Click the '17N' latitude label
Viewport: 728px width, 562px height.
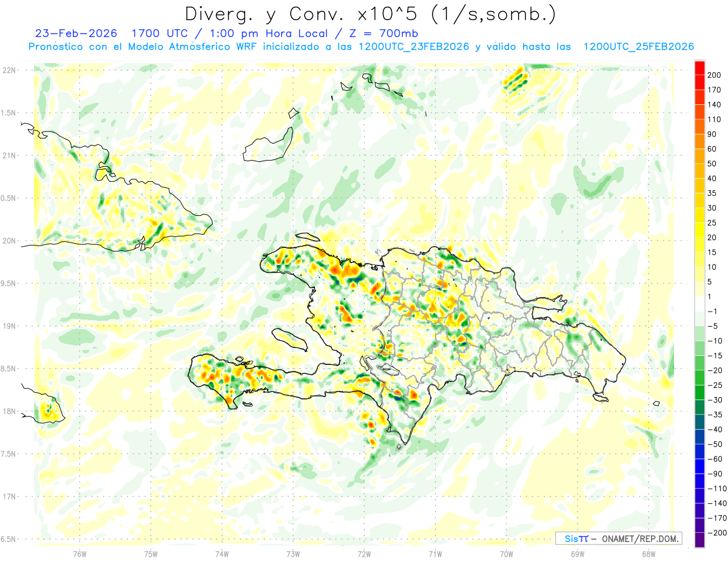[x=9, y=497]
